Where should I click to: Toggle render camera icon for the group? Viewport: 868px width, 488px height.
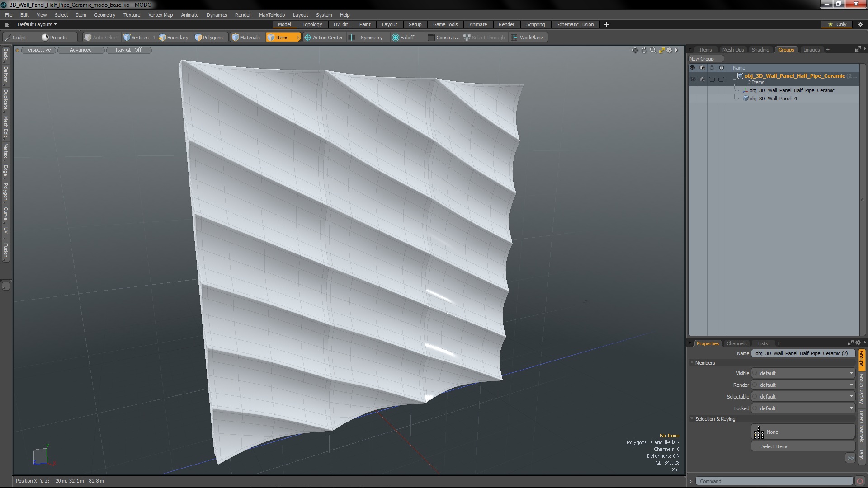(702, 79)
